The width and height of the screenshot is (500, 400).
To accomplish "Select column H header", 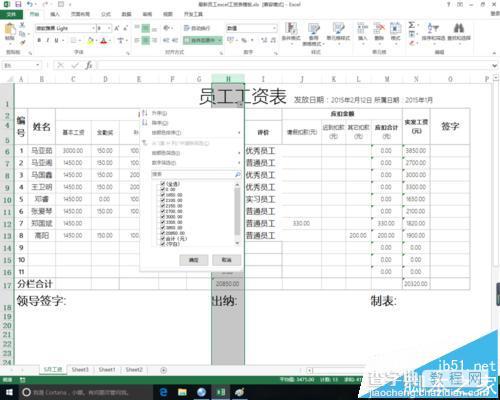I will [x=228, y=79].
